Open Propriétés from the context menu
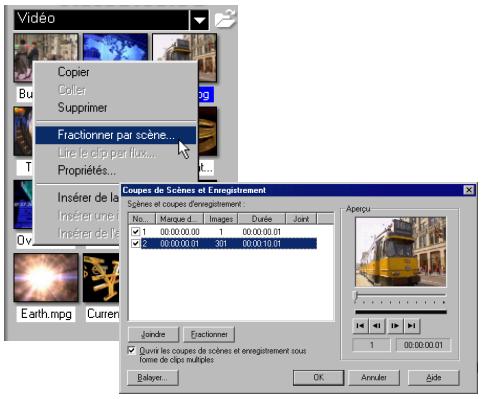 86,170
